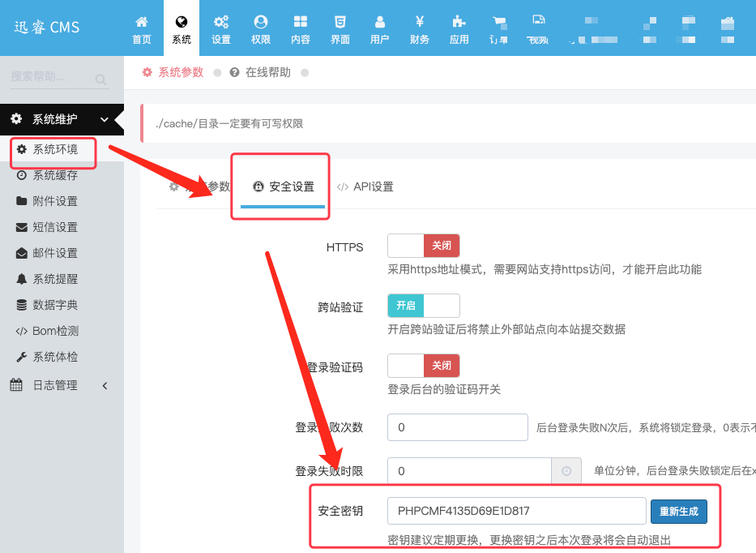
Task: Click the search magnifier icon
Action: pyautogui.click(x=100, y=79)
